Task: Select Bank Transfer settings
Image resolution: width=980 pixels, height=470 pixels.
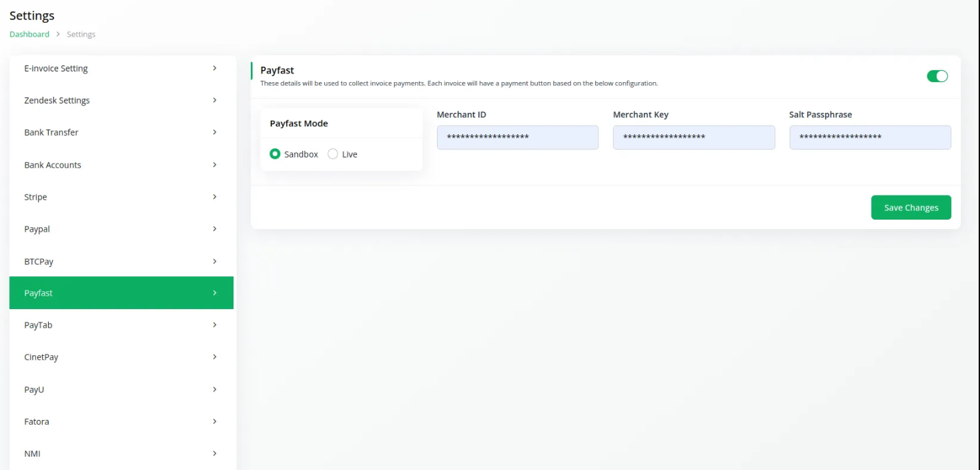Action: coord(121,132)
